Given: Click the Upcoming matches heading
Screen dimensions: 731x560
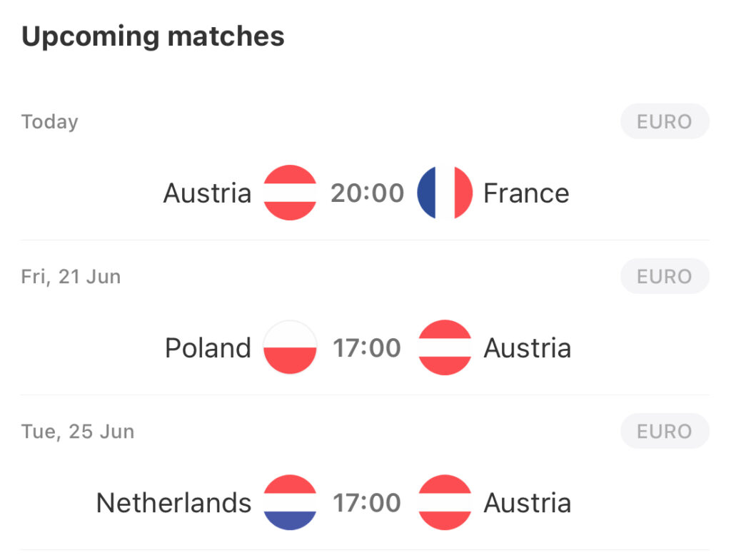Looking at the screenshot, I should pyautogui.click(x=153, y=36).
